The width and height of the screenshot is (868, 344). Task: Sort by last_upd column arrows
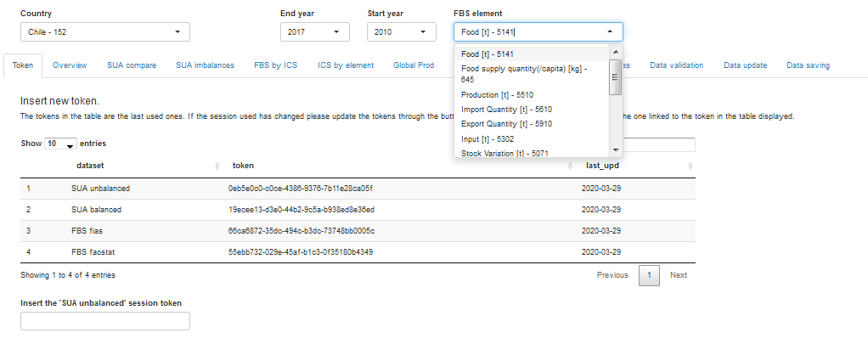(x=690, y=166)
